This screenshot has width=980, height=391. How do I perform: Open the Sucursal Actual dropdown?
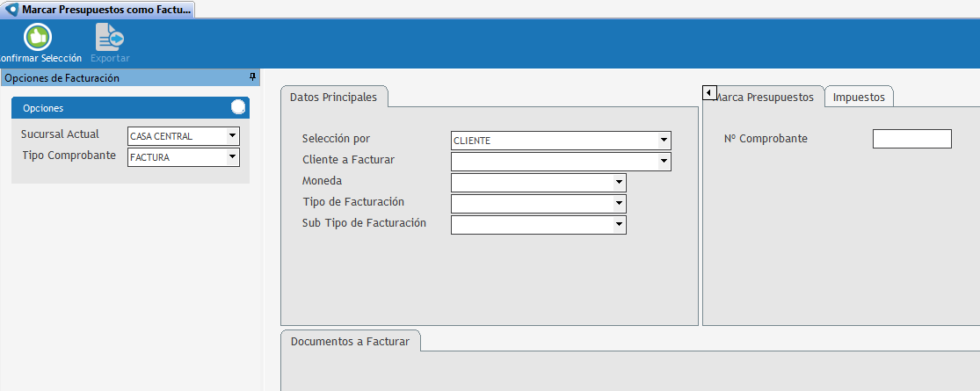pos(232,135)
